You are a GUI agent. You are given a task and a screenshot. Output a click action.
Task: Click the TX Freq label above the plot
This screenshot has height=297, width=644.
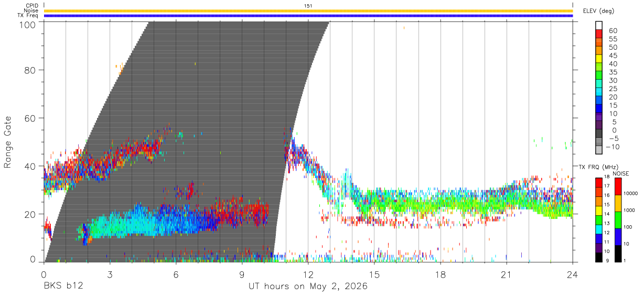click(28, 16)
